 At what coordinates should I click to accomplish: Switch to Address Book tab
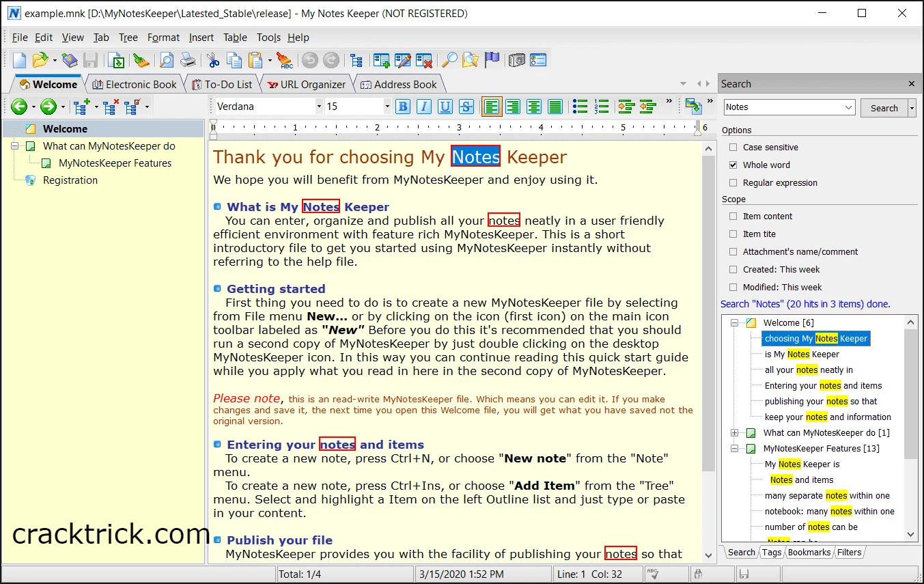point(398,85)
